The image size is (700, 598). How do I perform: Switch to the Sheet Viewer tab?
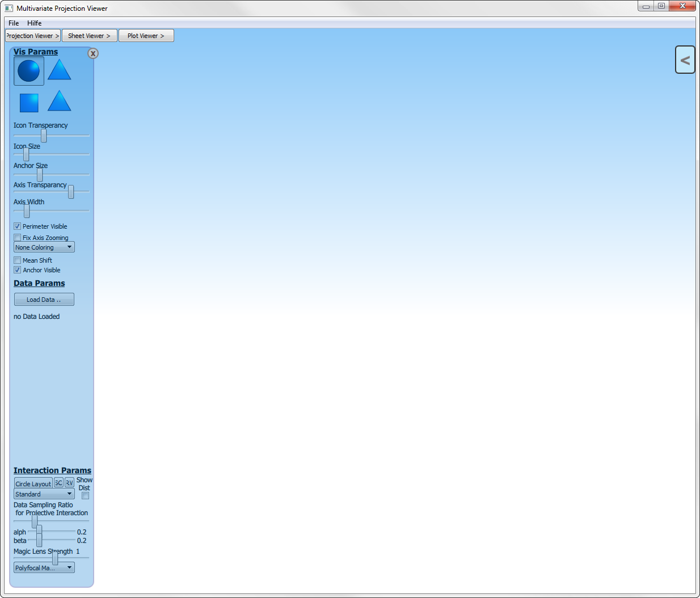(x=89, y=36)
